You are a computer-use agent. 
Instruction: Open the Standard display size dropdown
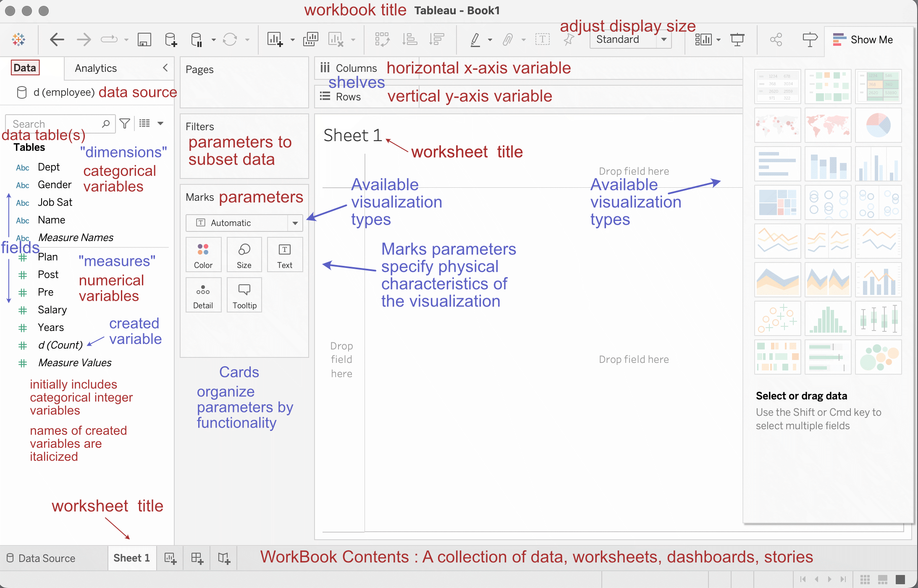click(664, 40)
